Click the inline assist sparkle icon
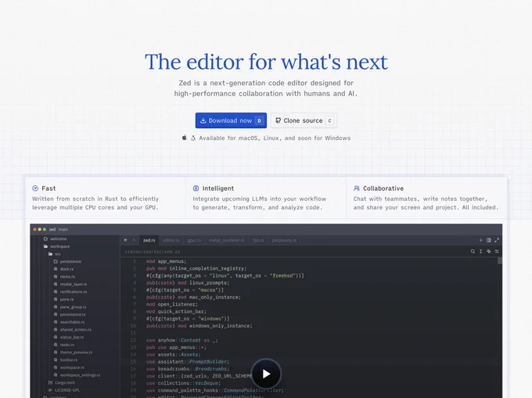Screen dimensions: 532x398 pos(488,251)
